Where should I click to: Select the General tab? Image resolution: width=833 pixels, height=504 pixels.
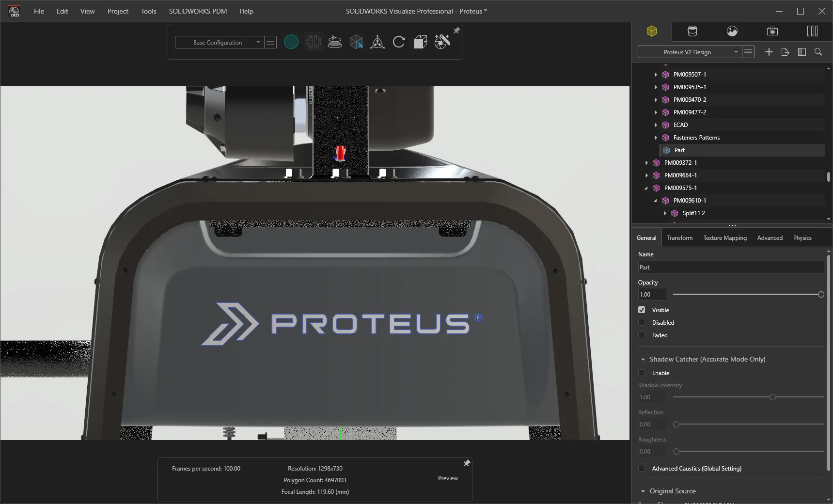tap(646, 238)
